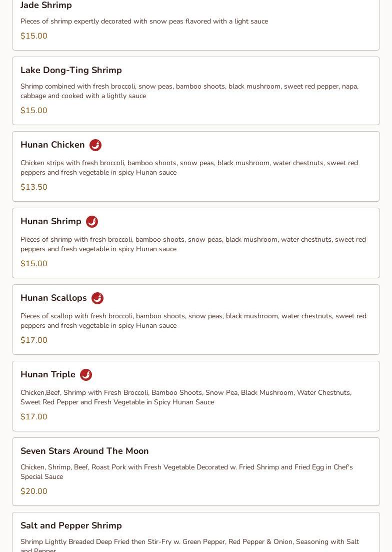
Task: Select the Lake Dong-Ting Shrimp title
Action: pos(71,70)
